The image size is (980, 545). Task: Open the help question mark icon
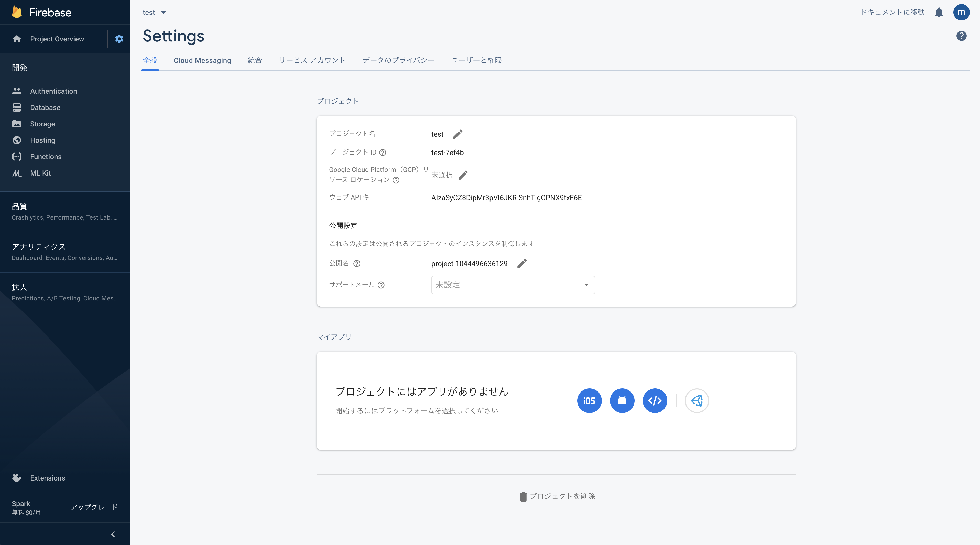pyautogui.click(x=961, y=36)
